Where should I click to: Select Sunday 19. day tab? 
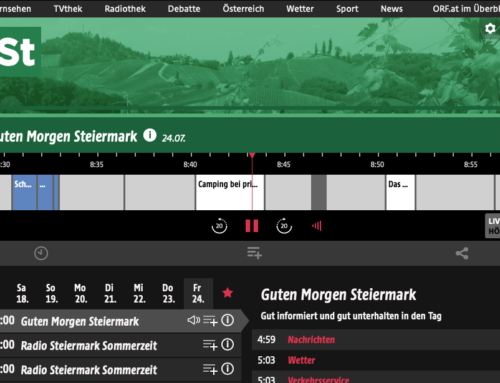point(51,293)
